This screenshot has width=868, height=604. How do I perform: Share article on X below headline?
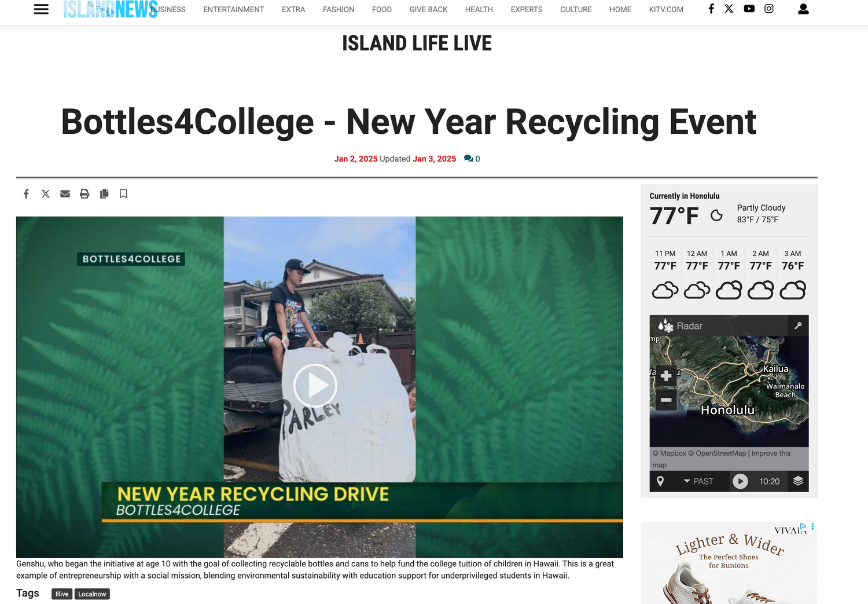pyautogui.click(x=46, y=194)
